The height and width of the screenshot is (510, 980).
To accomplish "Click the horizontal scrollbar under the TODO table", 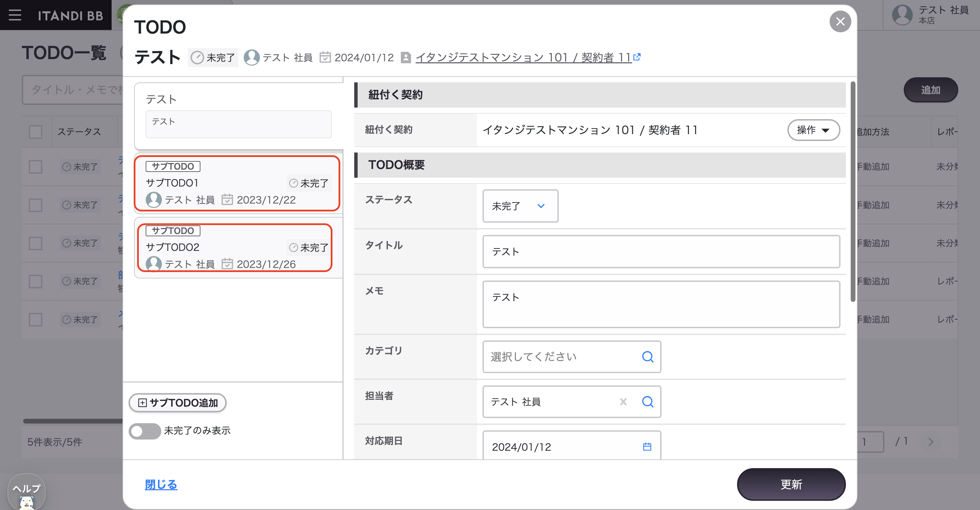I will pyautogui.click(x=73, y=421).
